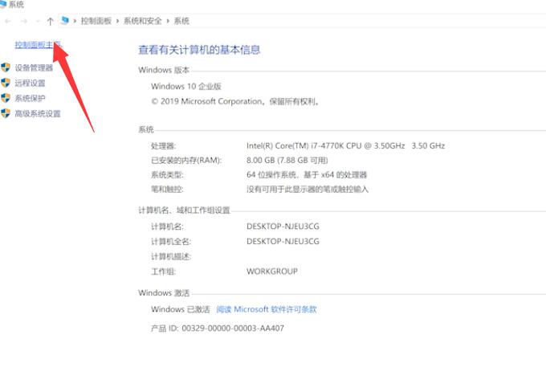The height and width of the screenshot is (392, 546).
Task: Go up one level with Up arrow
Action: [x=50, y=21]
